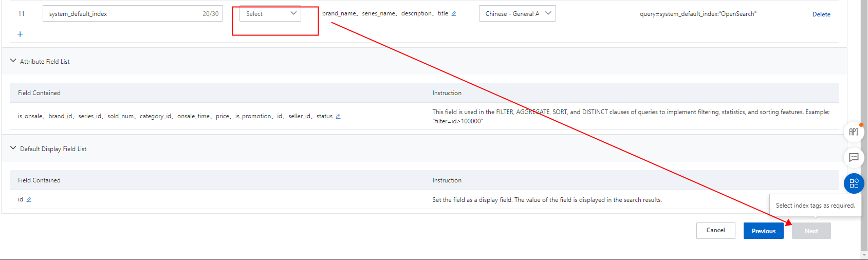Click the blue grid tools icon
Viewport: 868px width, 260px height.
pyautogui.click(x=854, y=183)
